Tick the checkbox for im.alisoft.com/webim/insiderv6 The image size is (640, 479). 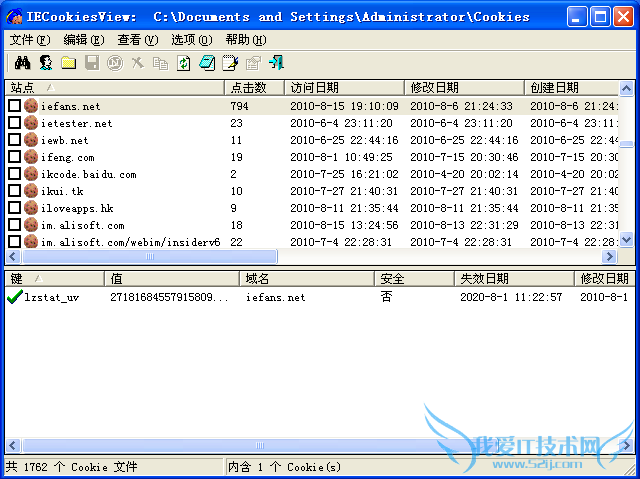click(x=15, y=242)
